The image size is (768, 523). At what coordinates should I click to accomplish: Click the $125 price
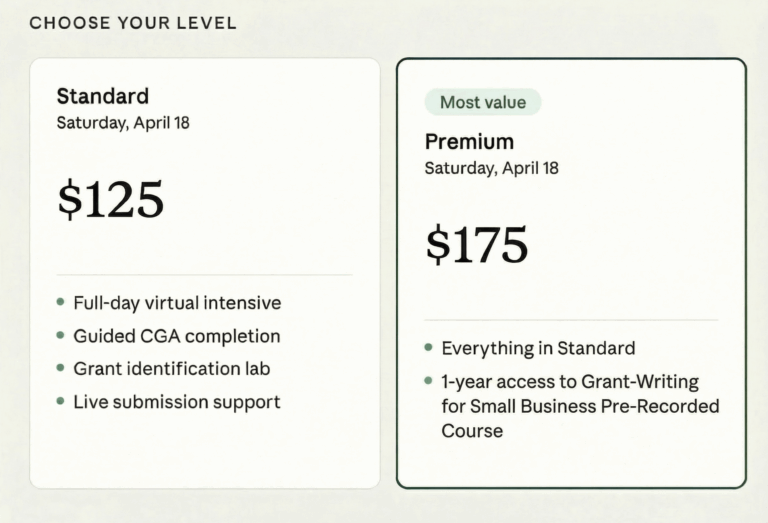click(110, 200)
